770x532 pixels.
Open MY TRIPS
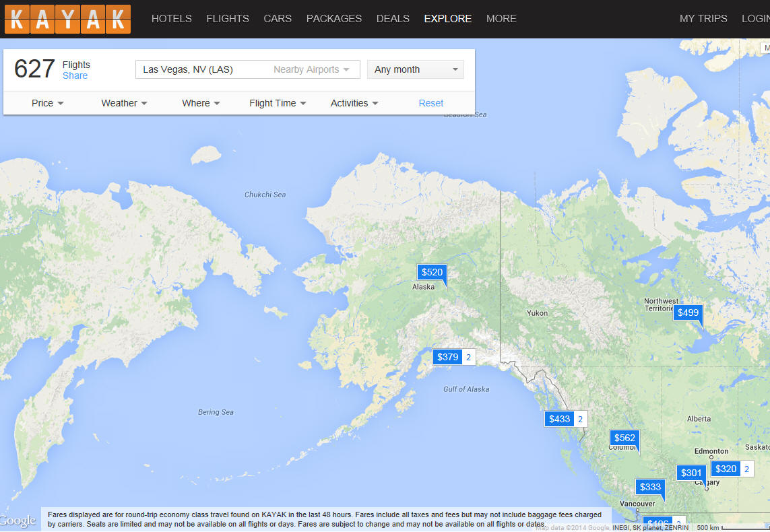point(703,19)
